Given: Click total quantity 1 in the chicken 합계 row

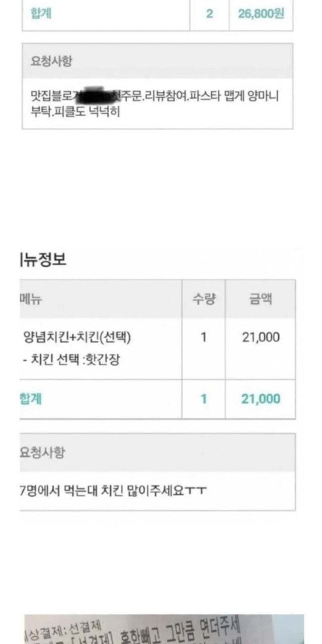Looking at the screenshot, I should pos(203,399).
